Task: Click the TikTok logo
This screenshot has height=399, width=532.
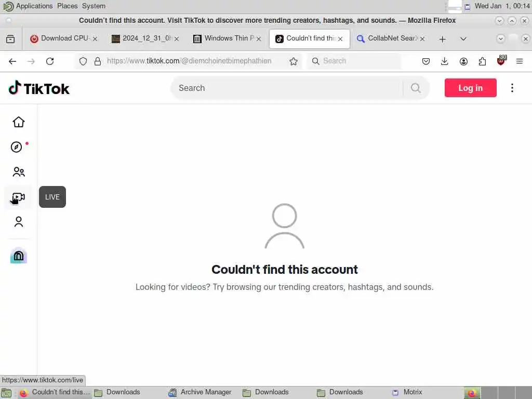Action: 39,88
